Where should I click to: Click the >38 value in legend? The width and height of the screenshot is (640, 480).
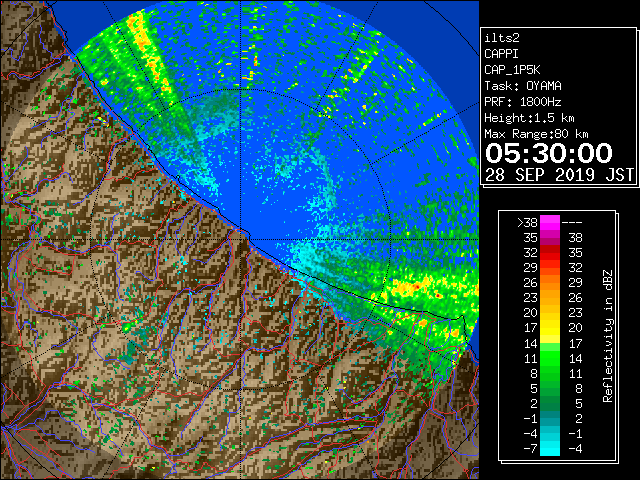[x=527, y=223]
